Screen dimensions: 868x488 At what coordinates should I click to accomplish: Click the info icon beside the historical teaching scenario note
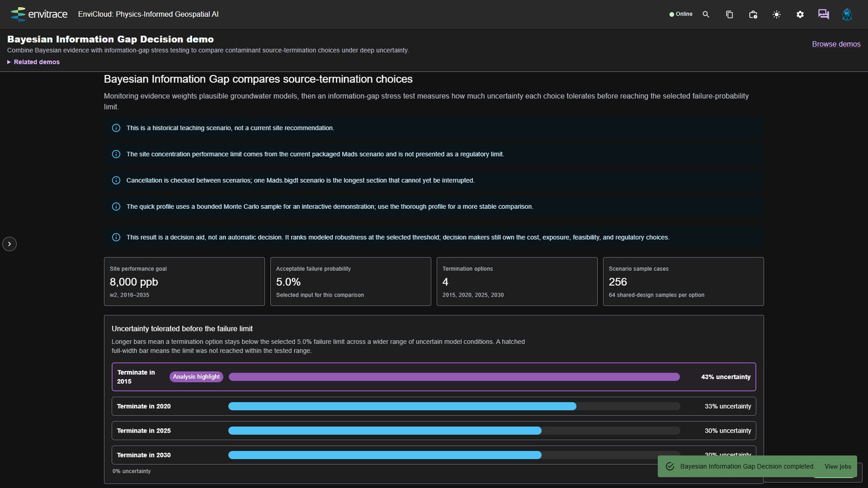coord(116,128)
